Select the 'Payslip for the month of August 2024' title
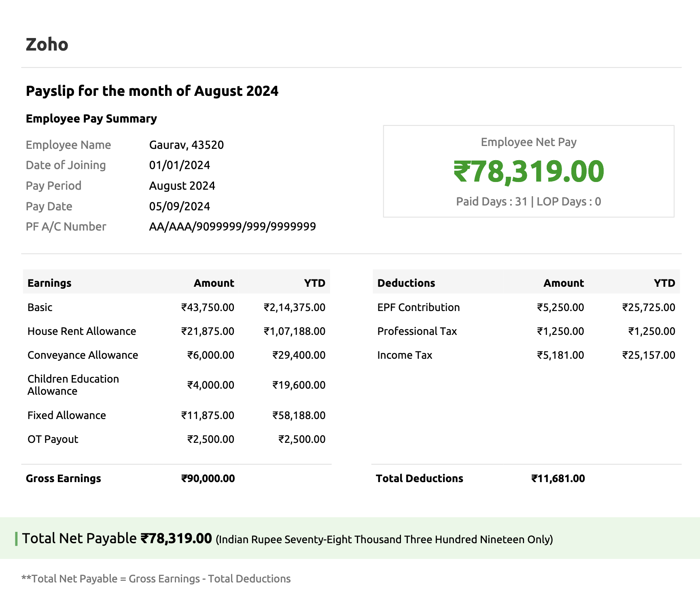700x601 pixels. click(x=152, y=91)
